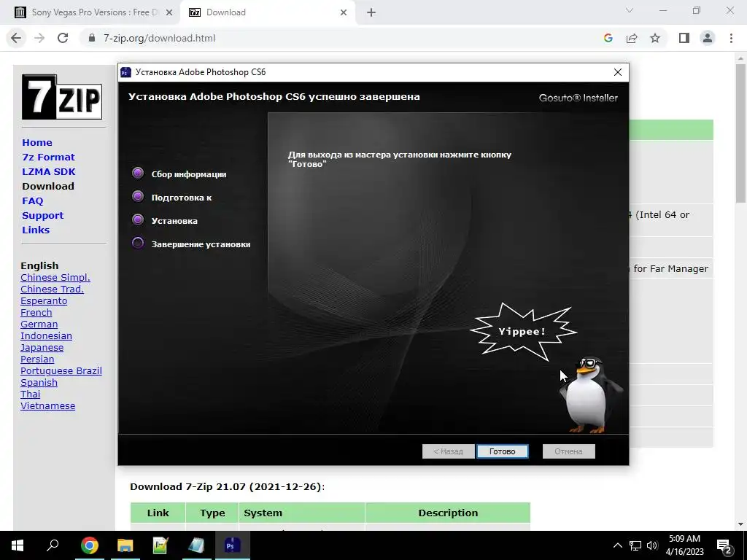Open Windows taskbar search
Screen dimensions: 747x560
click(x=53, y=545)
